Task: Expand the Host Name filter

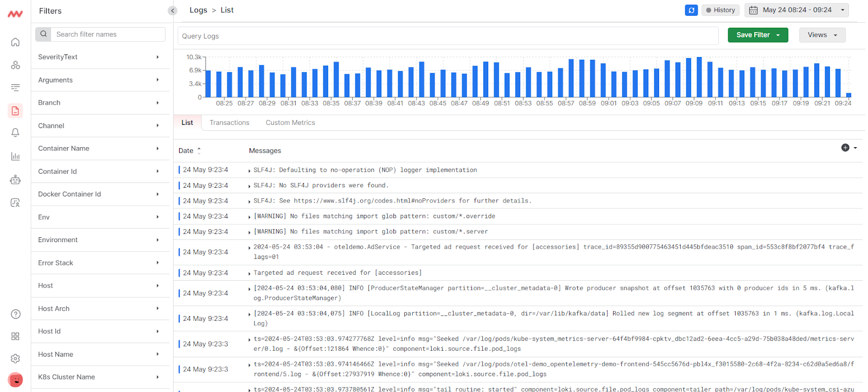Action: 100,354
